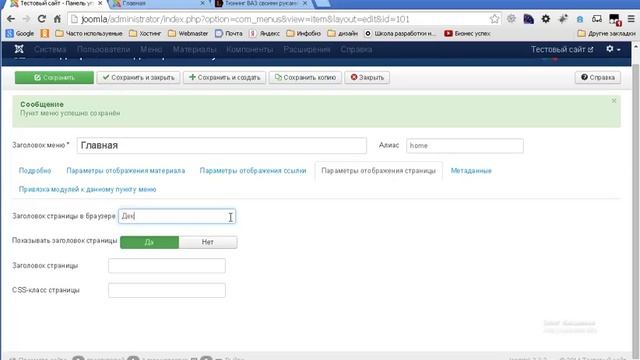Click Сохранить копию button
Screen dimensions: 640x360
coord(305,78)
